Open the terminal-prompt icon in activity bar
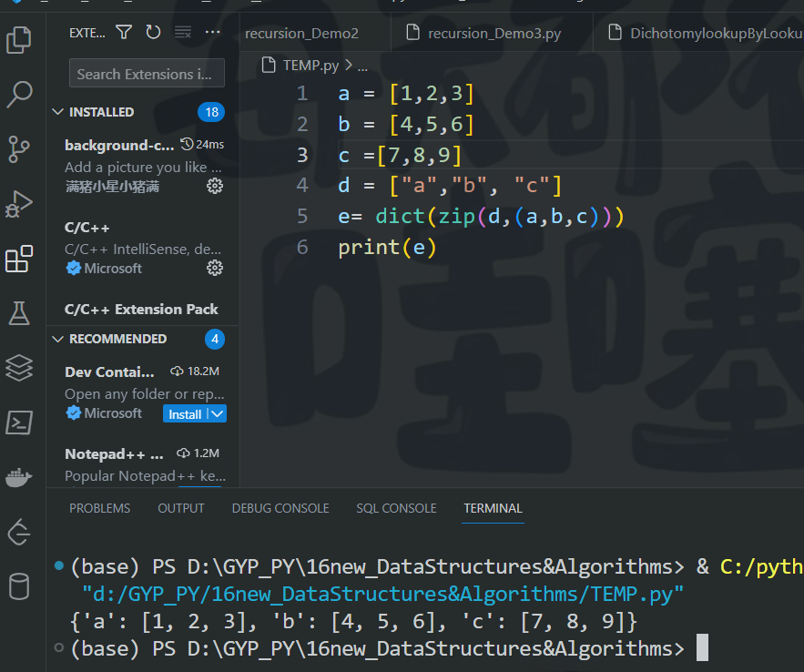This screenshot has height=672, width=804. 19,423
